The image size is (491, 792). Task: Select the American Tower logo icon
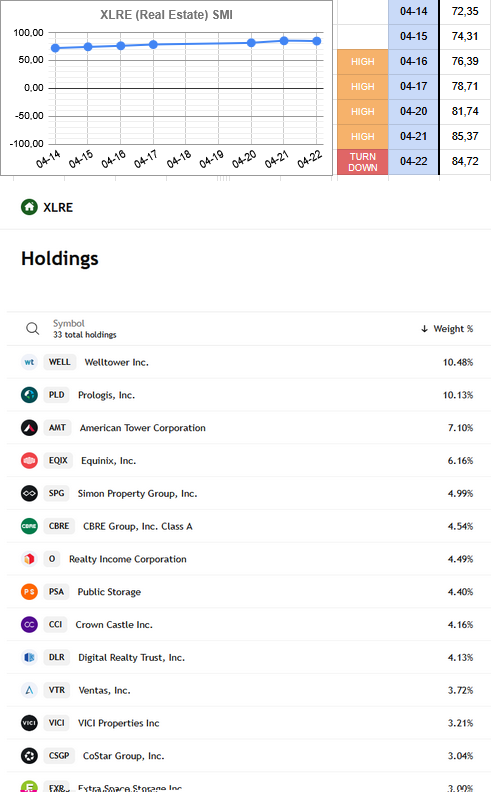(29, 428)
